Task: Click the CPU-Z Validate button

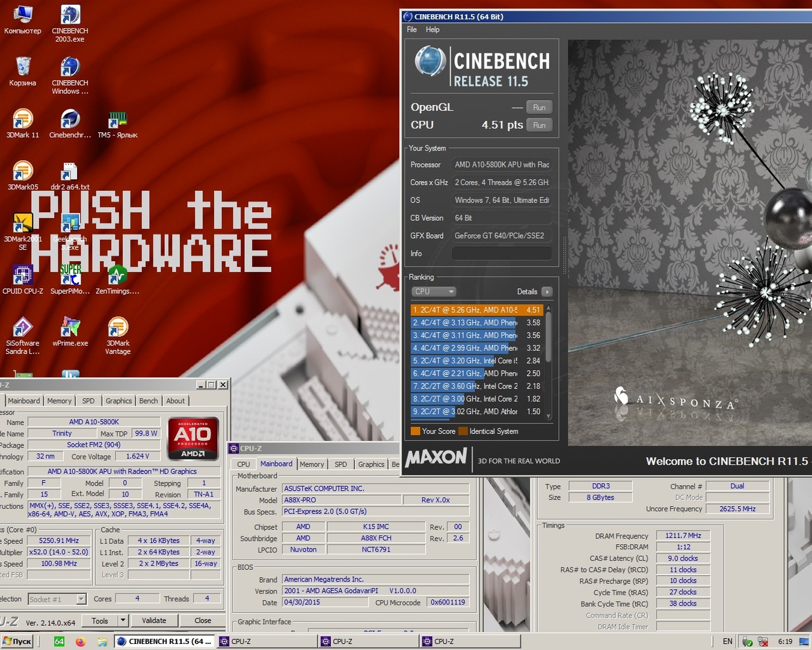Action: pyautogui.click(x=154, y=621)
